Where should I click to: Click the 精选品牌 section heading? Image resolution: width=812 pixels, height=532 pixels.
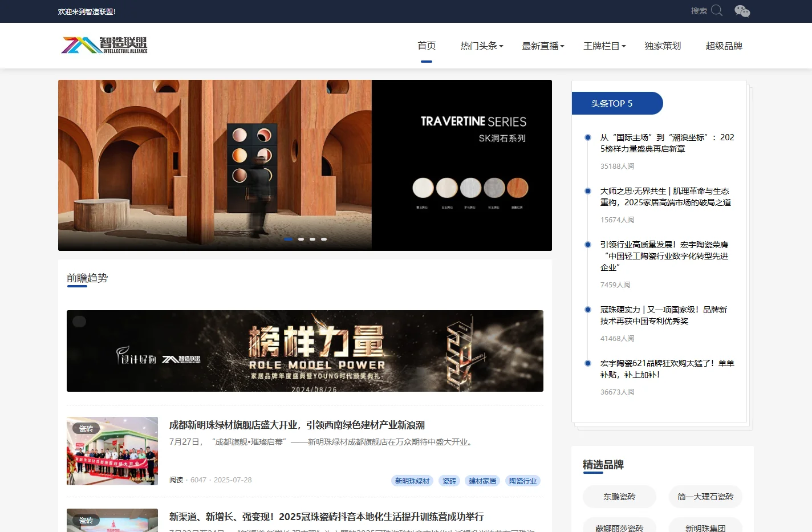point(603,465)
